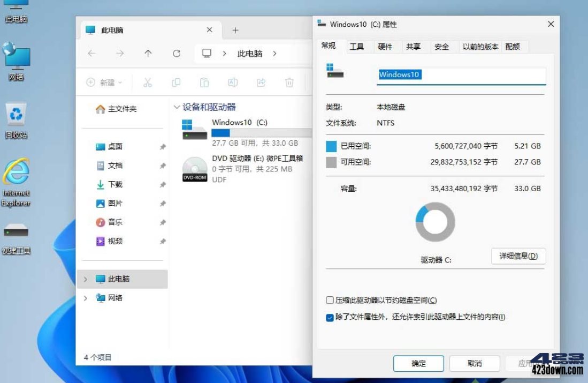Click the paste toolbar icon
The height and width of the screenshot is (383, 588).
[204, 82]
